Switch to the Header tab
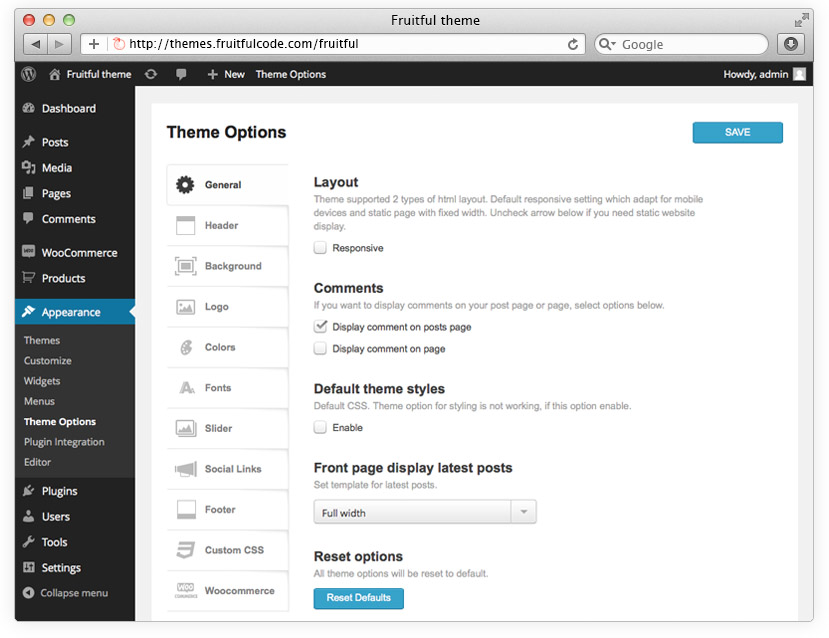 click(x=228, y=225)
